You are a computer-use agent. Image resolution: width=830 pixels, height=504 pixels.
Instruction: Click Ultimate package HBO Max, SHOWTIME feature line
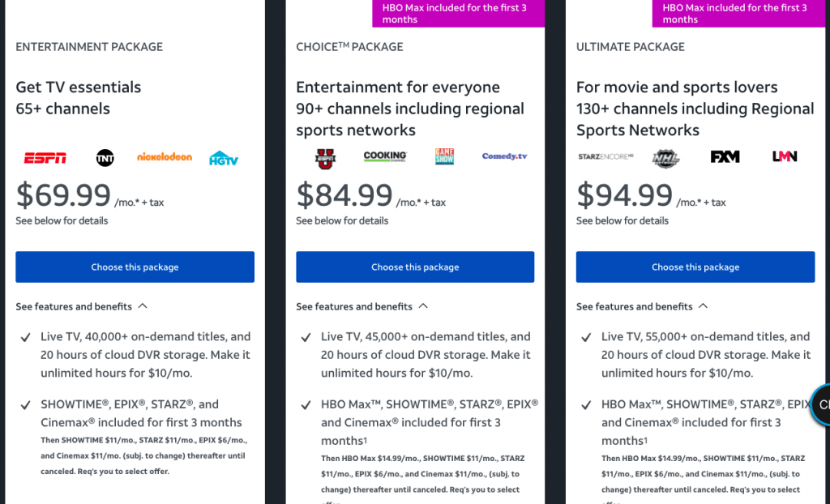[x=706, y=422]
